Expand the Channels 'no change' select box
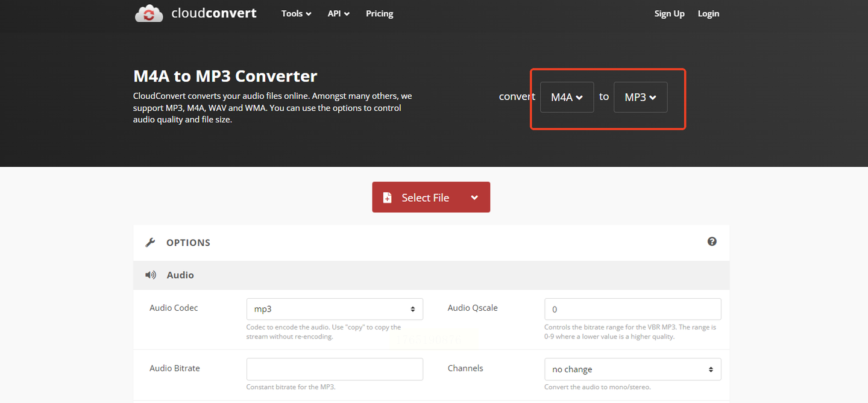The width and height of the screenshot is (868, 403). click(632, 369)
